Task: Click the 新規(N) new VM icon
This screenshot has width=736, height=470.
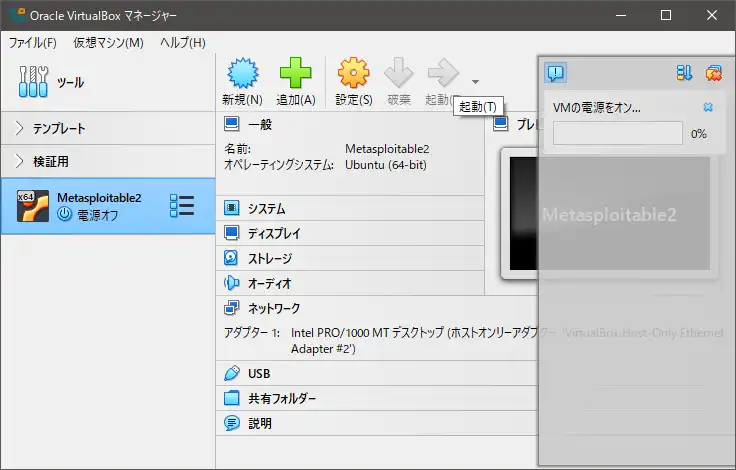Action: 242,74
